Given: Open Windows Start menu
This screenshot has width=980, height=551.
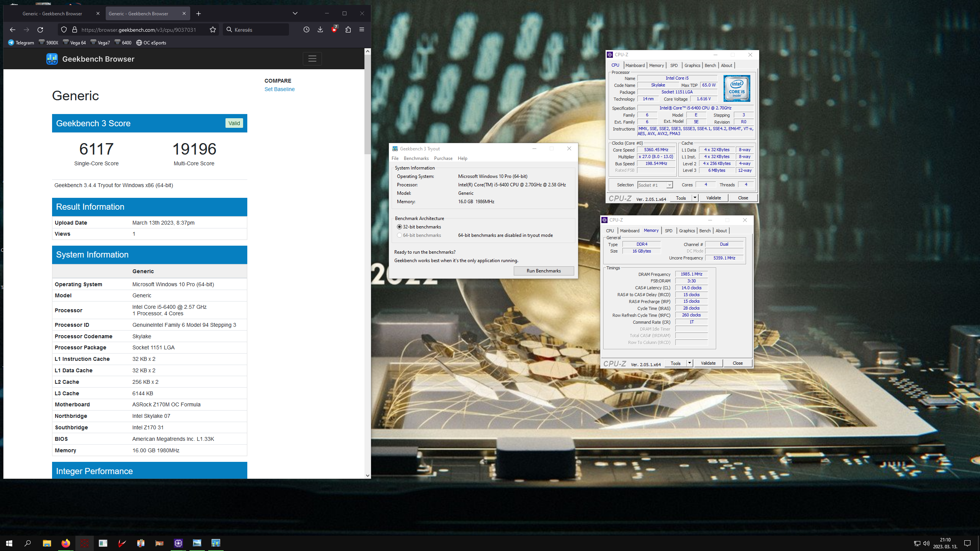Looking at the screenshot, I should (9, 543).
